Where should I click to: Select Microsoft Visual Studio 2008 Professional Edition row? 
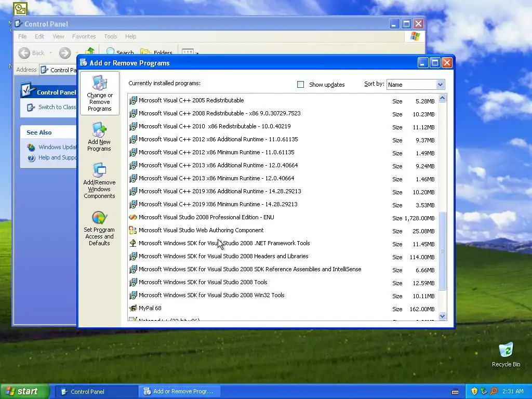pos(283,218)
